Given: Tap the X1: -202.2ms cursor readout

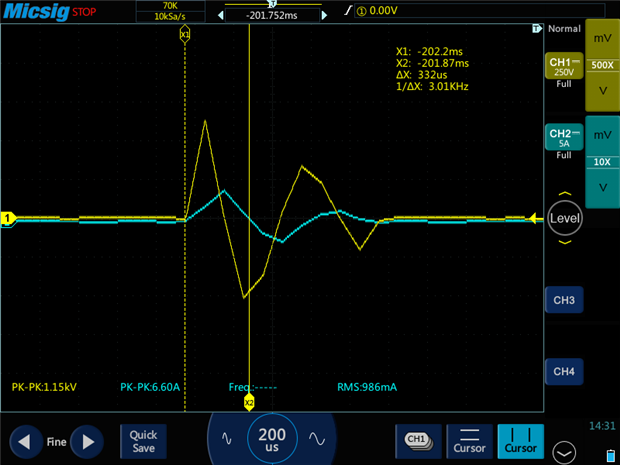Looking at the screenshot, I should (x=429, y=51).
